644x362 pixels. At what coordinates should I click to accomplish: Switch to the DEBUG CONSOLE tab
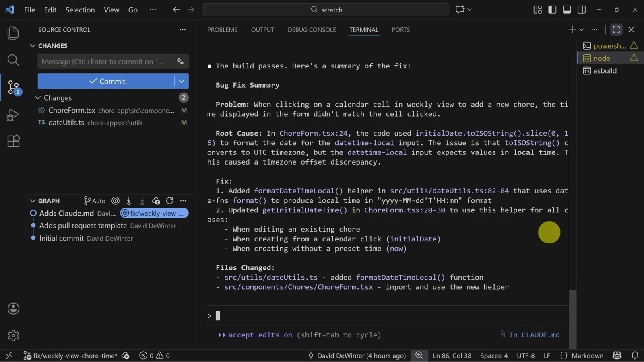(x=312, y=30)
